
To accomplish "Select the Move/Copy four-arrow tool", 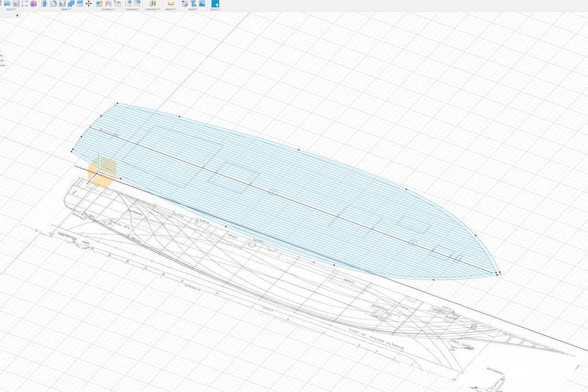I will (x=89, y=4).
